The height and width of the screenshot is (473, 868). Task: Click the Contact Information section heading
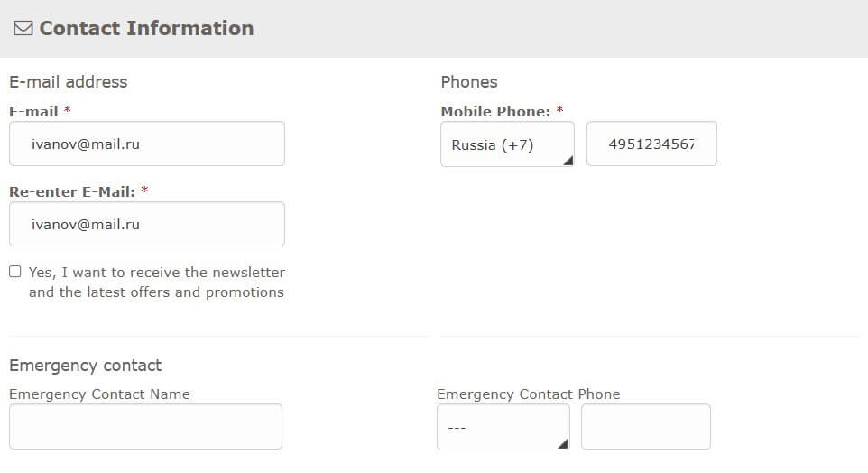click(146, 28)
